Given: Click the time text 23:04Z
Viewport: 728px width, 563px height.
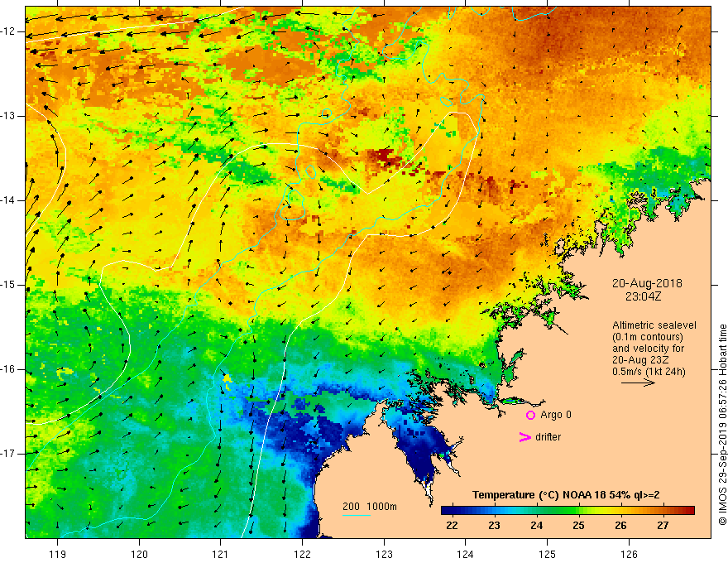Looking at the screenshot, I should [x=643, y=296].
